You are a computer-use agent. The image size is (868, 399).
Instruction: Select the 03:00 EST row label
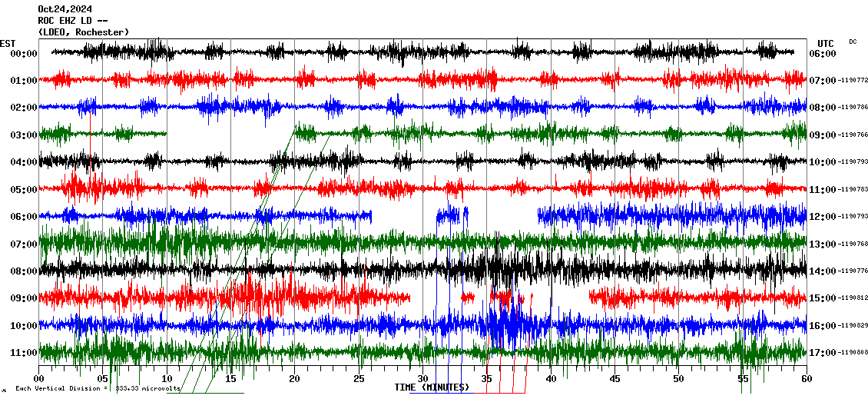24,135
